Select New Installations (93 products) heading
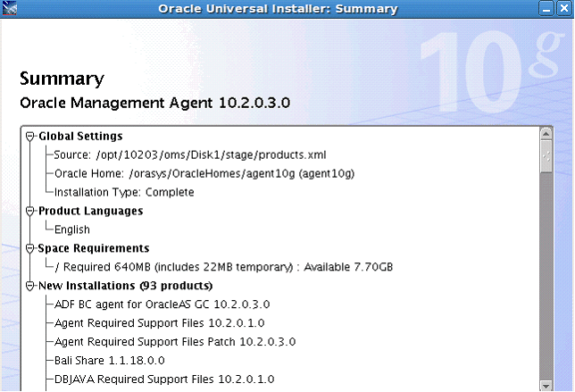Screen dimensions: 575x392 125,286
